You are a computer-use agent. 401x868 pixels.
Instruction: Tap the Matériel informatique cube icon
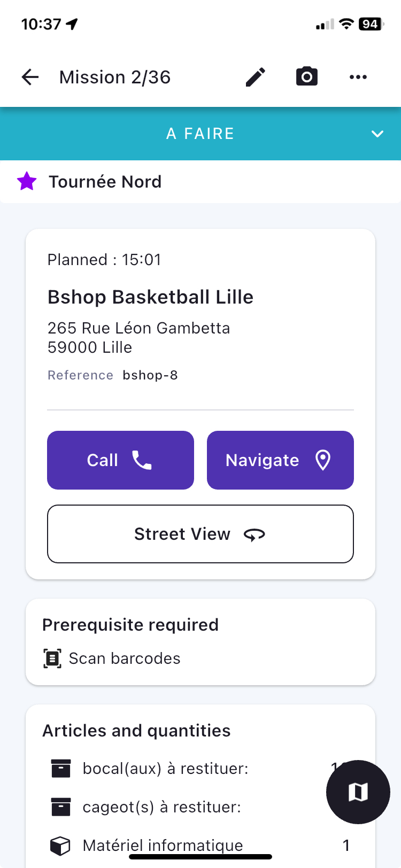(x=60, y=846)
